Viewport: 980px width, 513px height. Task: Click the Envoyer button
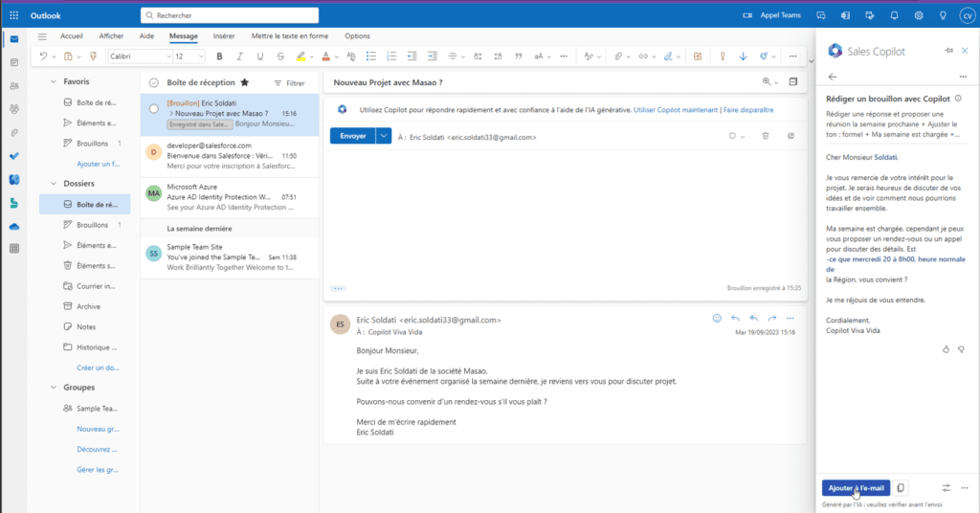coord(352,136)
